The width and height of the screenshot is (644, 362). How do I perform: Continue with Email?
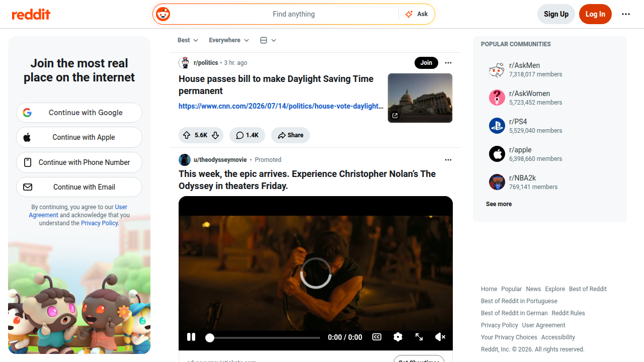[79, 187]
